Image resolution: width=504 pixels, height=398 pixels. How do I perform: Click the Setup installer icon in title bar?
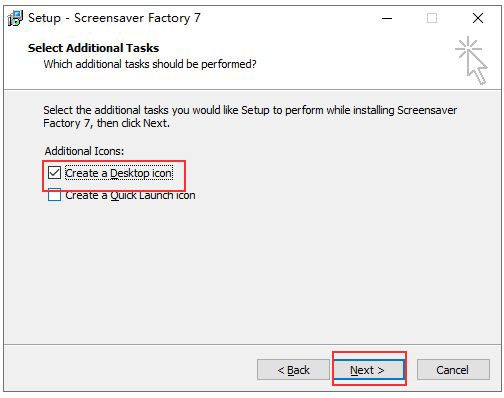15,18
